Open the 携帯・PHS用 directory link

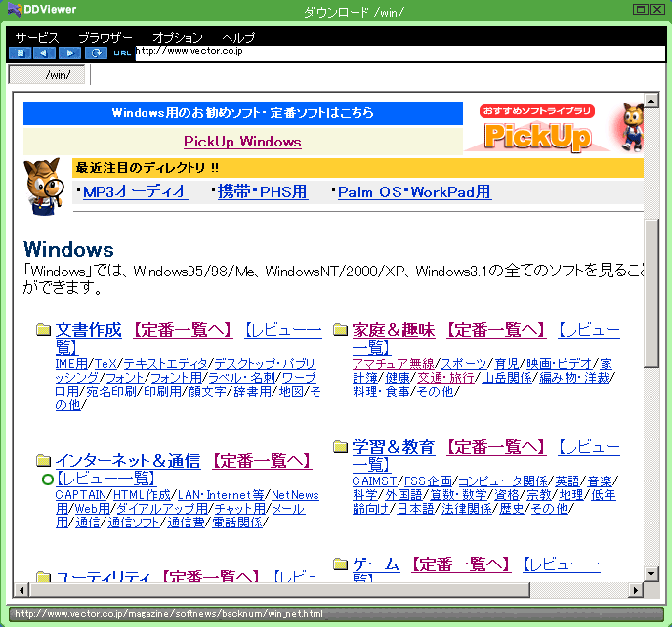point(263,191)
